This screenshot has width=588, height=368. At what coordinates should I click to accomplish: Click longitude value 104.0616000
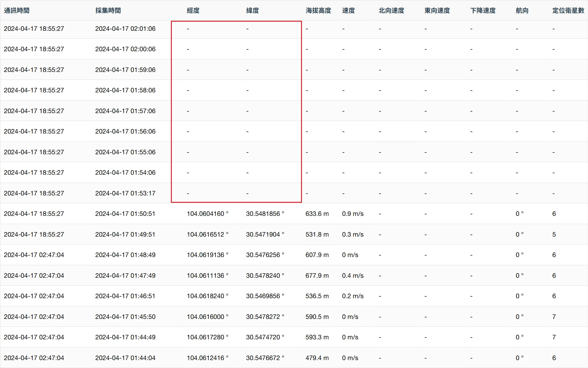pyautogui.click(x=207, y=317)
